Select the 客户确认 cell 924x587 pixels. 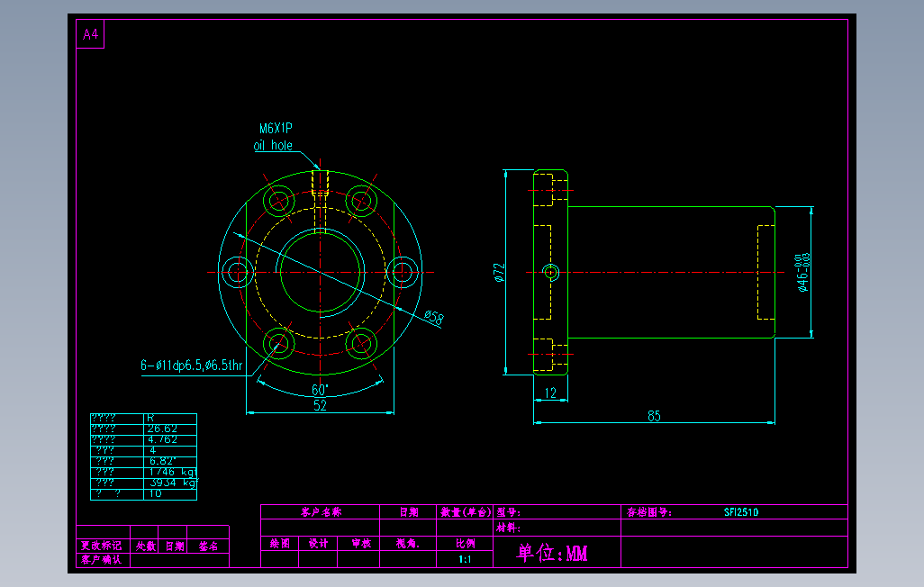[102, 559]
